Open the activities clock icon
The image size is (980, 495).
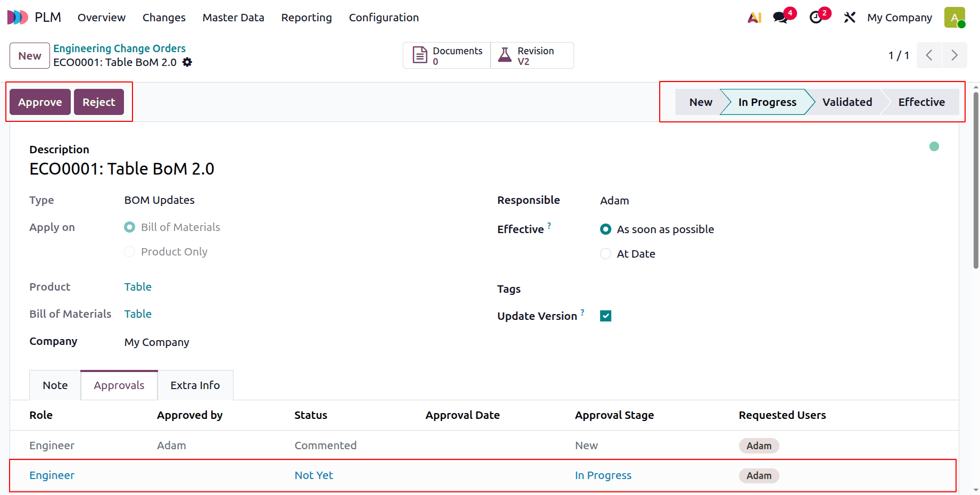point(816,18)
